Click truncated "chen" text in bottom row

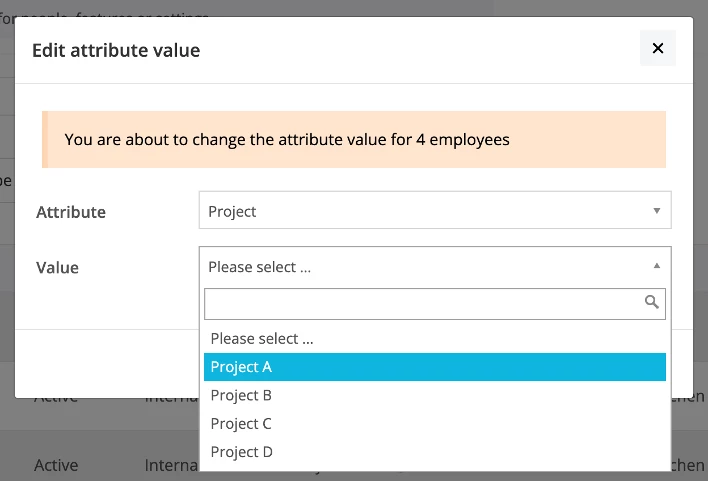point(688,465)
